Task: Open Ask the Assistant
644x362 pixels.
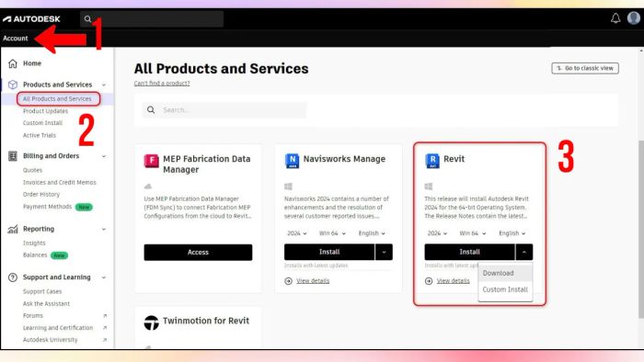Action: coord(46,304)
